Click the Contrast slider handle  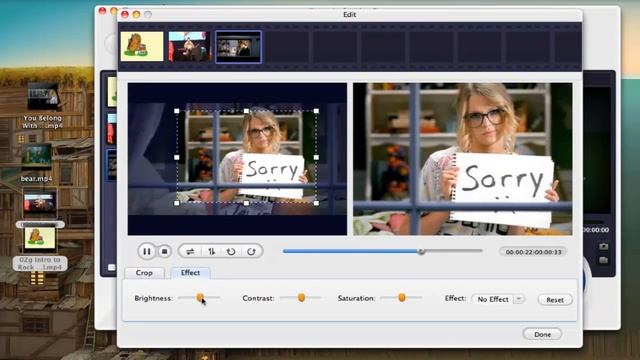click(x=301, y=298)
